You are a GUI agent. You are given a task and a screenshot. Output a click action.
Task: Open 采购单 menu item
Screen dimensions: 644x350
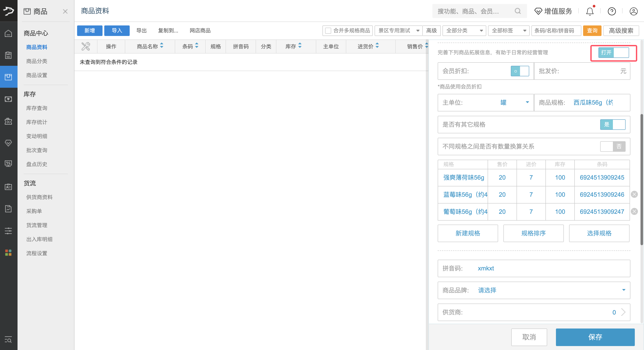coord(34,211)
